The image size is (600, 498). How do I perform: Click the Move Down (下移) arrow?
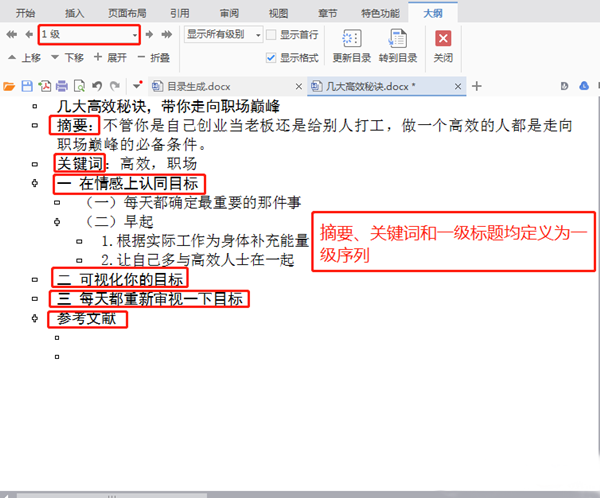(x=53, y=58)
